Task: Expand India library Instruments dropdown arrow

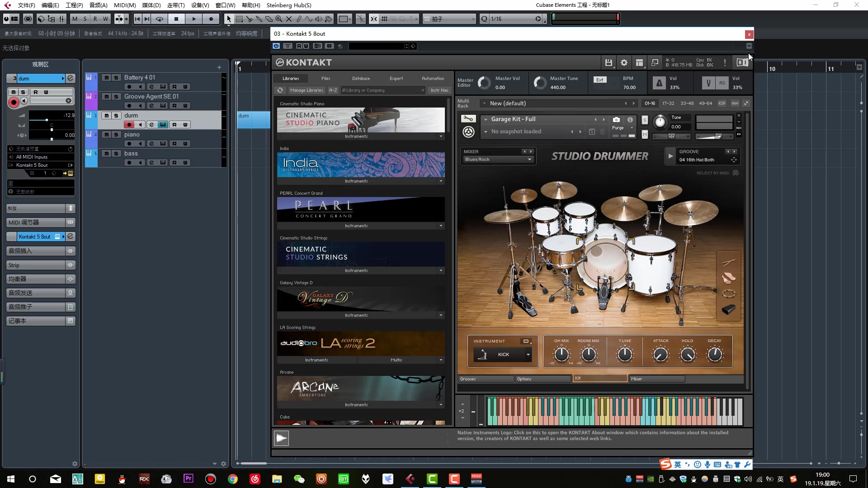Action: 441,181
